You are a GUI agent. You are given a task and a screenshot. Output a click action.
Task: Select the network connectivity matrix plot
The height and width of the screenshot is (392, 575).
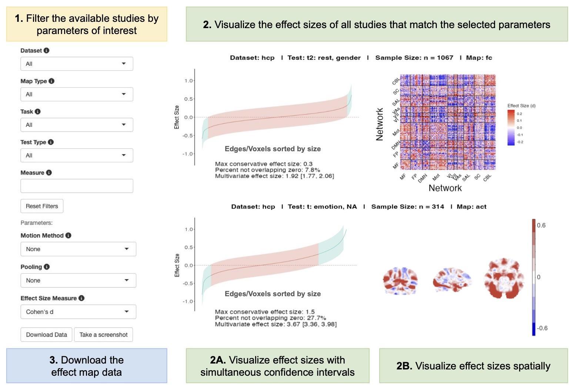448,122
